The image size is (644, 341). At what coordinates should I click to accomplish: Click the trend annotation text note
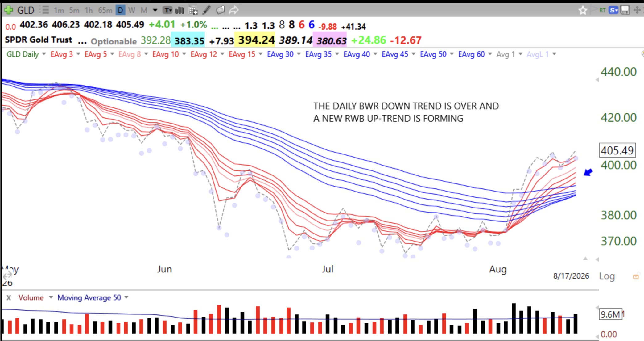[x=406, y=112]
